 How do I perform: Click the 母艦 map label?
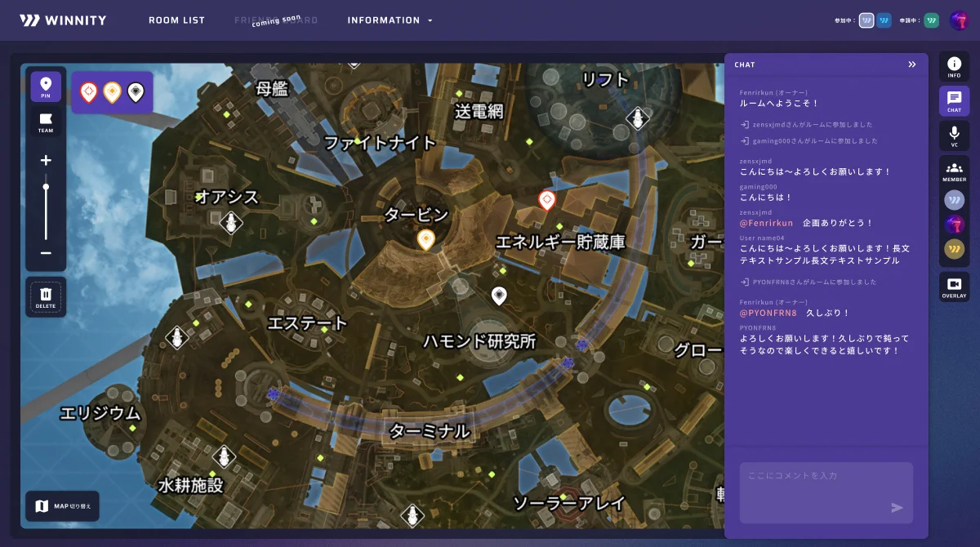point(272,89)
